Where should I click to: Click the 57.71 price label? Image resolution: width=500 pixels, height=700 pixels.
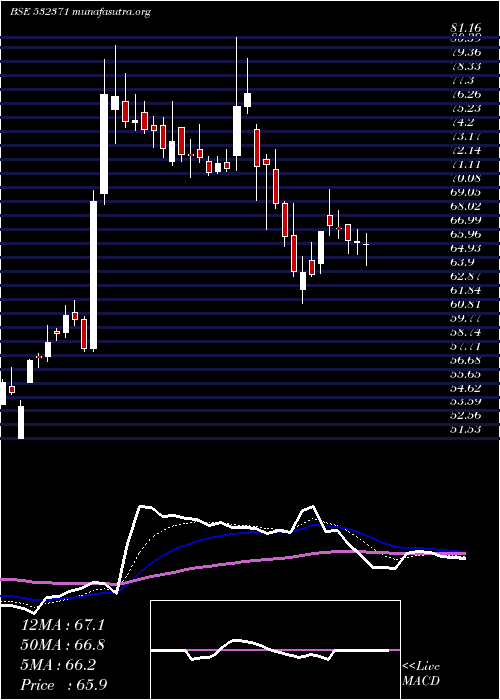466,346
